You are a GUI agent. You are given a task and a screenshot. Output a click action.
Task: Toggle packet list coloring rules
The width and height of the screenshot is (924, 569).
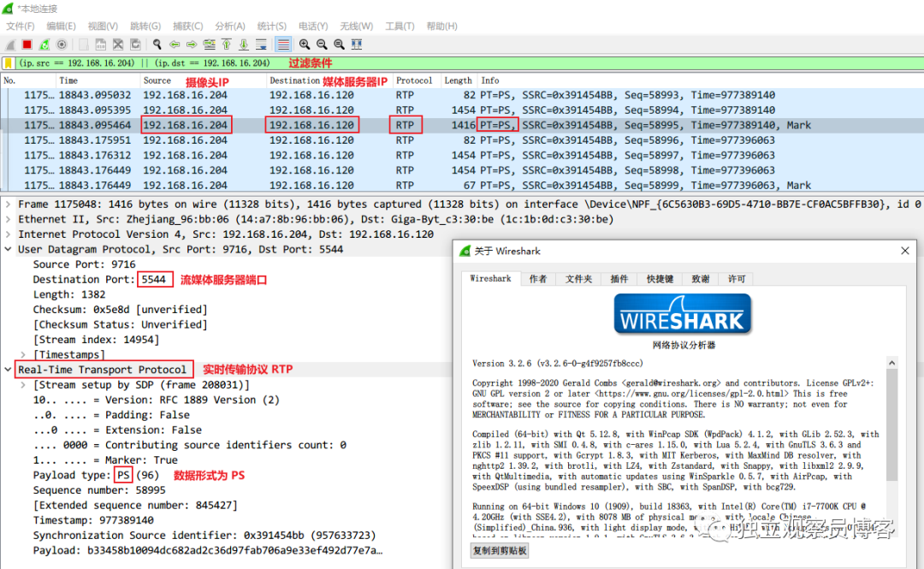click(x=283, y=44)
